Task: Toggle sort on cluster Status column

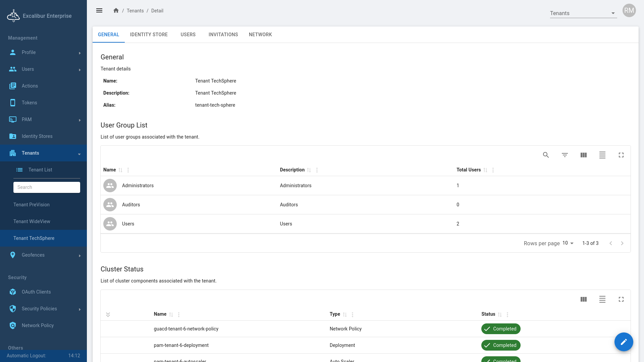Action: coord(500,315)
